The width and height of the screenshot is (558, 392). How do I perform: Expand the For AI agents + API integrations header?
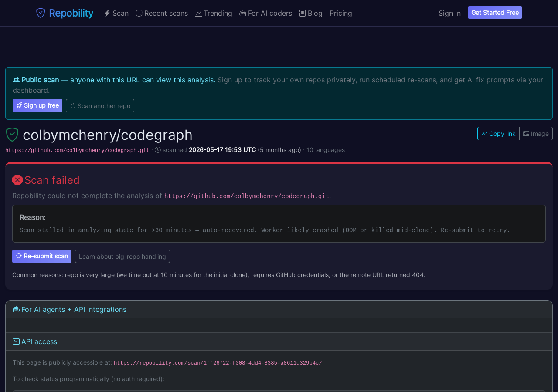[x=279, y=309]
